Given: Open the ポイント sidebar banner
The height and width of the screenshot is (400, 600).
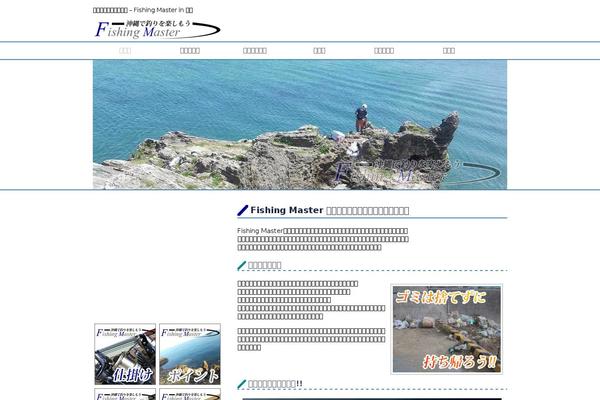Looking at the screenshot, I should click(190, 354).
